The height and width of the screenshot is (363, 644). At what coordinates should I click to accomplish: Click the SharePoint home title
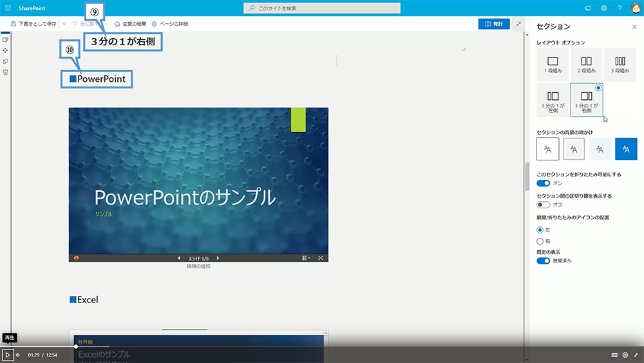(x=32, y=8)
